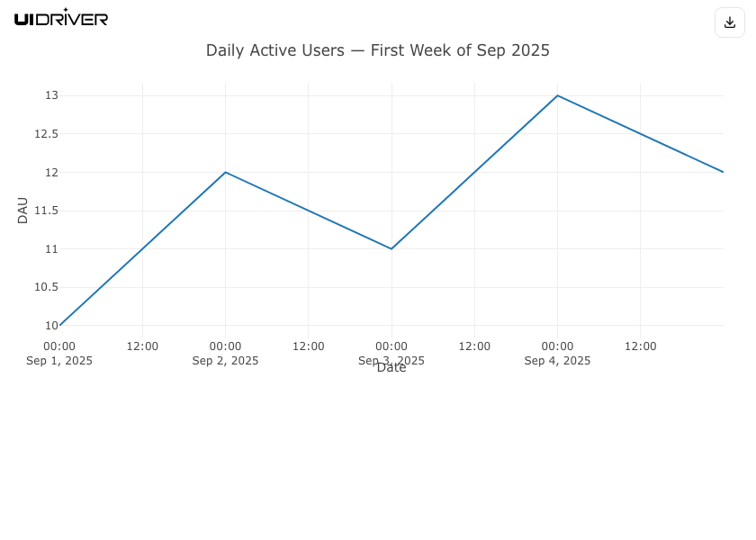This screenshot has height=540, width=756.
Task: Click the Sep 1, 2025 date label
Action: pos(59,361)
